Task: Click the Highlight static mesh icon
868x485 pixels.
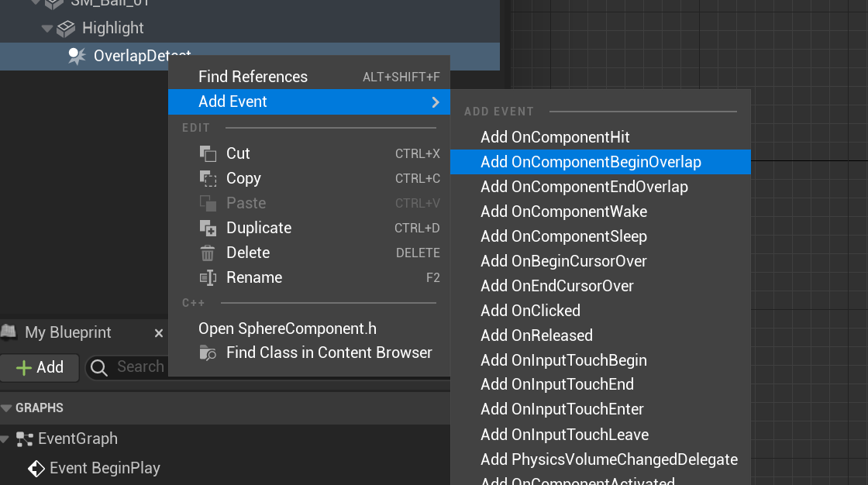Action: [67, 28]
